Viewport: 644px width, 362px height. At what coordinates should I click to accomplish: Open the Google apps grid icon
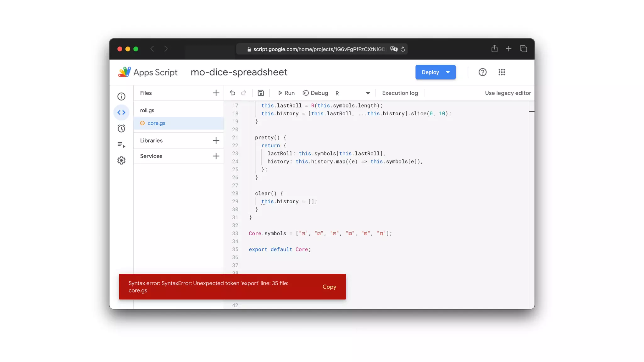pos(502,72)
